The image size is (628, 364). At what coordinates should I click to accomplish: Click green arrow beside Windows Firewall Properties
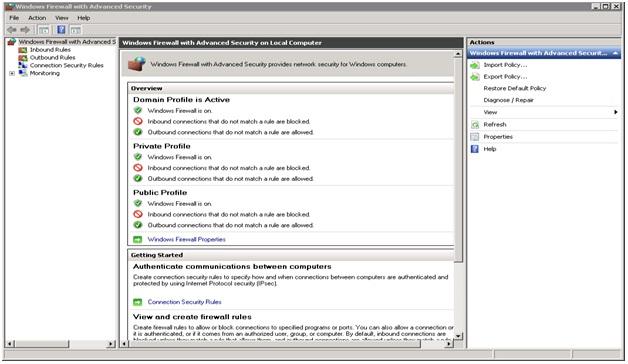(x=137, y=239)
